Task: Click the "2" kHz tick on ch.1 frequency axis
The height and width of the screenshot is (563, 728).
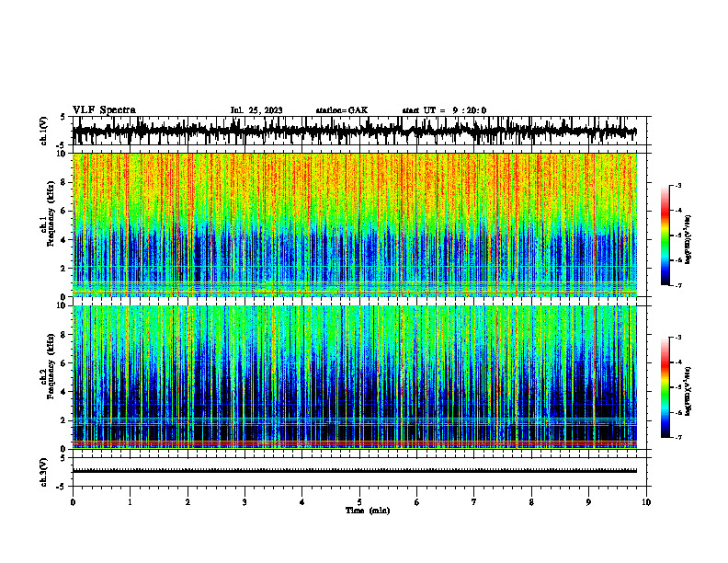Action: pos(65,269)
